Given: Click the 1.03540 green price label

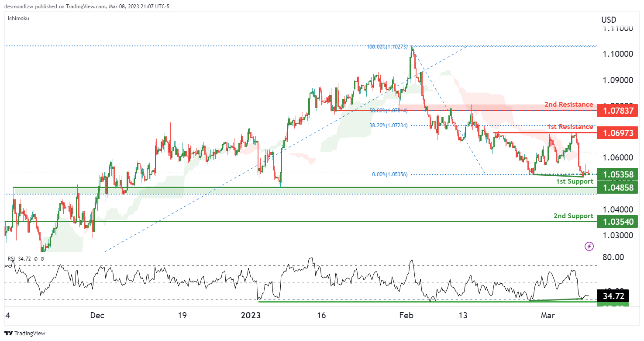Looking at the screenshot, I should [617, 222].
